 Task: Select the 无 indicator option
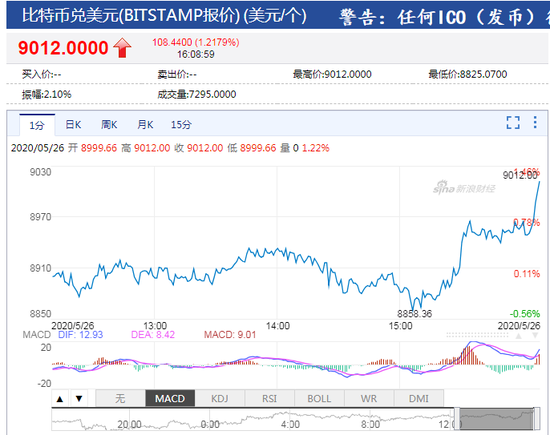coord(120,399)
